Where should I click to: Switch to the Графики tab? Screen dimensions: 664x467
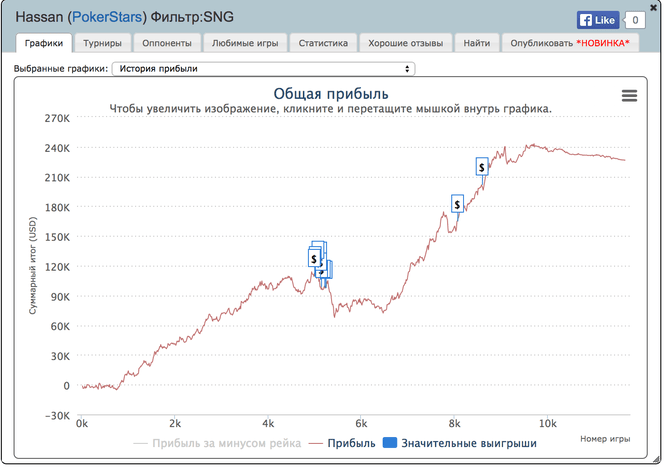coord(44,43)
